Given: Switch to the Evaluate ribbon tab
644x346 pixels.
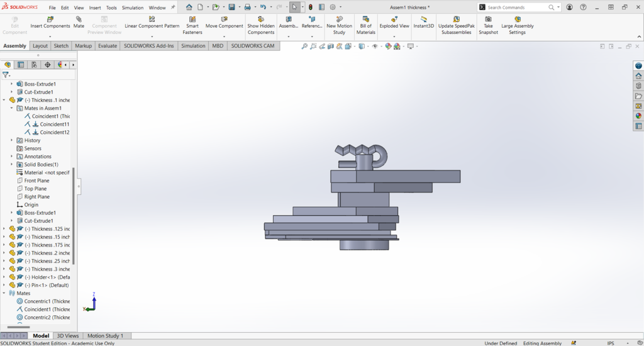Looking at the screenshot, I should 107,46.
